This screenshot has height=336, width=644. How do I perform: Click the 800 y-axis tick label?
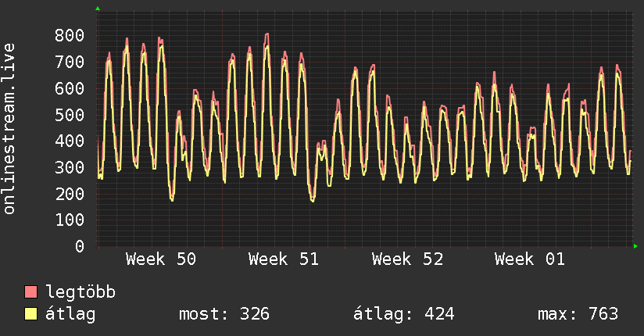pyautogui.click(x=70, y=35)
